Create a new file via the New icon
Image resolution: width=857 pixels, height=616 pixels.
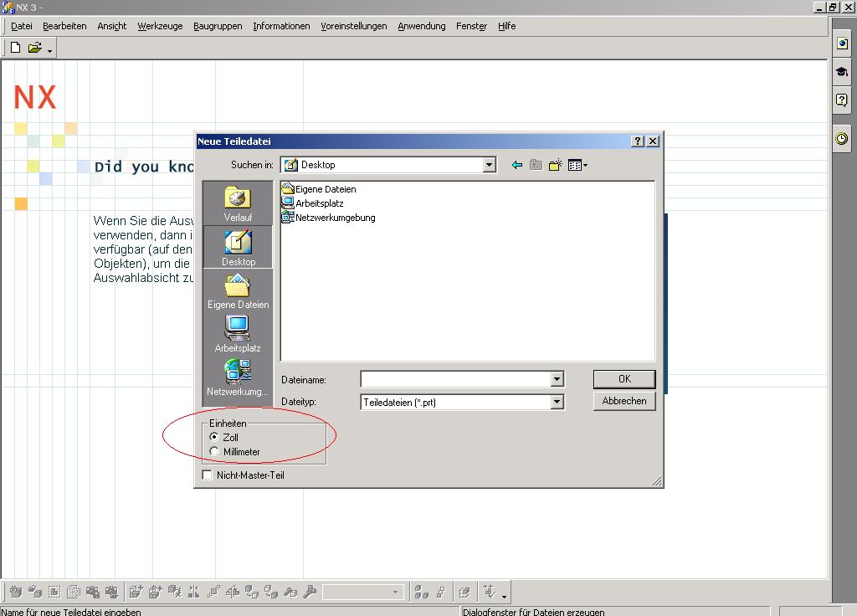(13, 47)
